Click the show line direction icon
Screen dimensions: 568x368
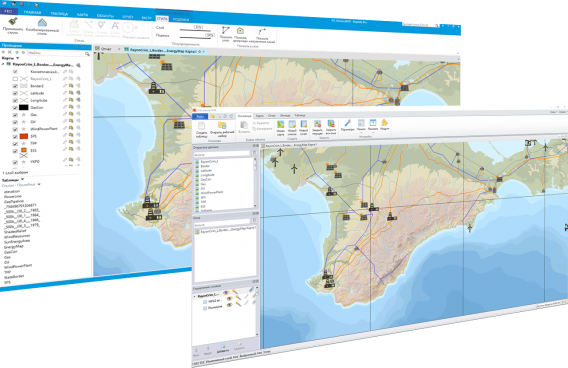262,32
